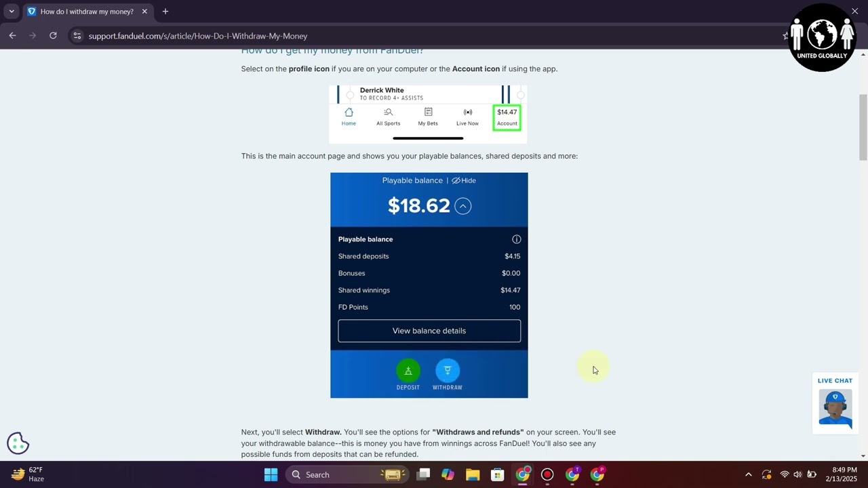Open the screen recorder taskbar icon

click(547, 474)
